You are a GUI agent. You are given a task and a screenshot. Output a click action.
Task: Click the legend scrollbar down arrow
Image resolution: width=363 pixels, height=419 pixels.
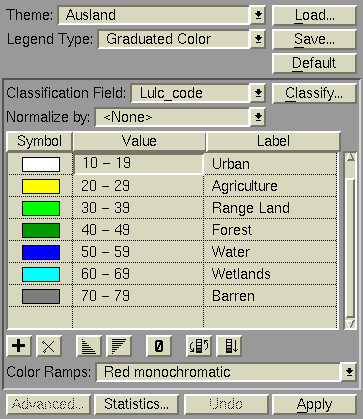[x=350, y=324]
